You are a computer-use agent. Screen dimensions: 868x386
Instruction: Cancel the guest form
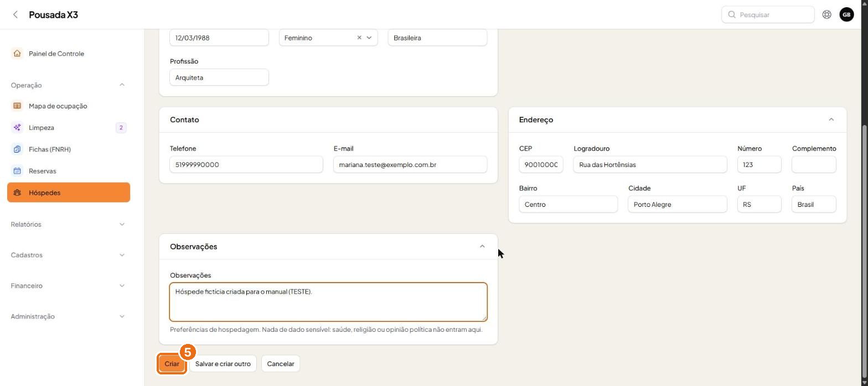[x=281, y=364]
